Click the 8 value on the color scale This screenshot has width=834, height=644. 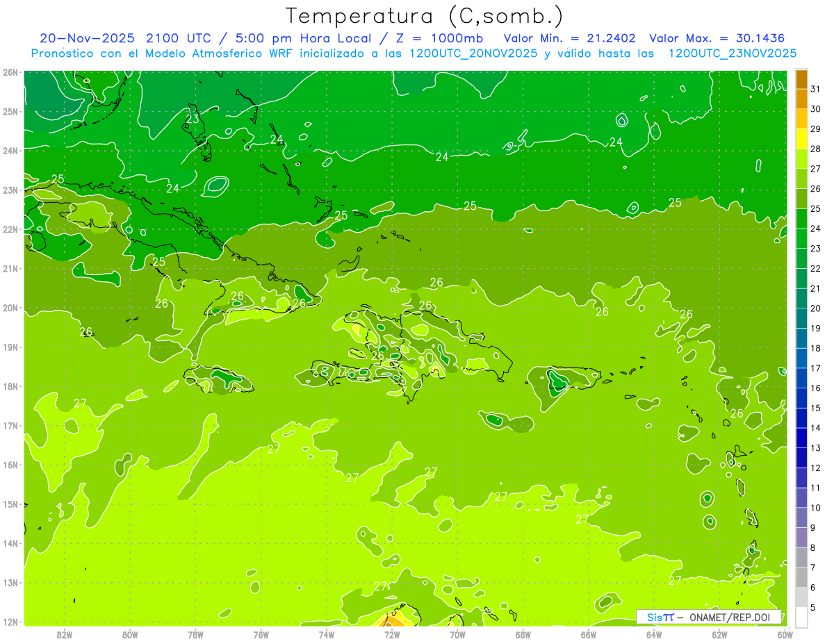(x=813, y=547)
